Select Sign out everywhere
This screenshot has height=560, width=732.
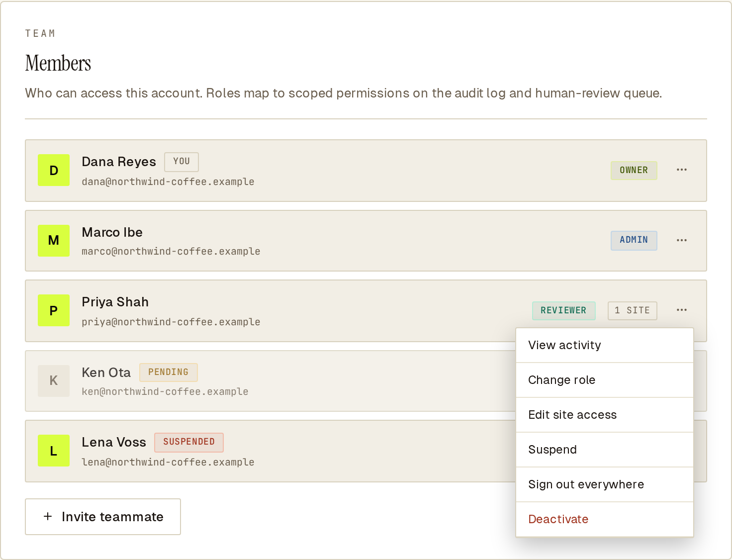pos(605,484)
